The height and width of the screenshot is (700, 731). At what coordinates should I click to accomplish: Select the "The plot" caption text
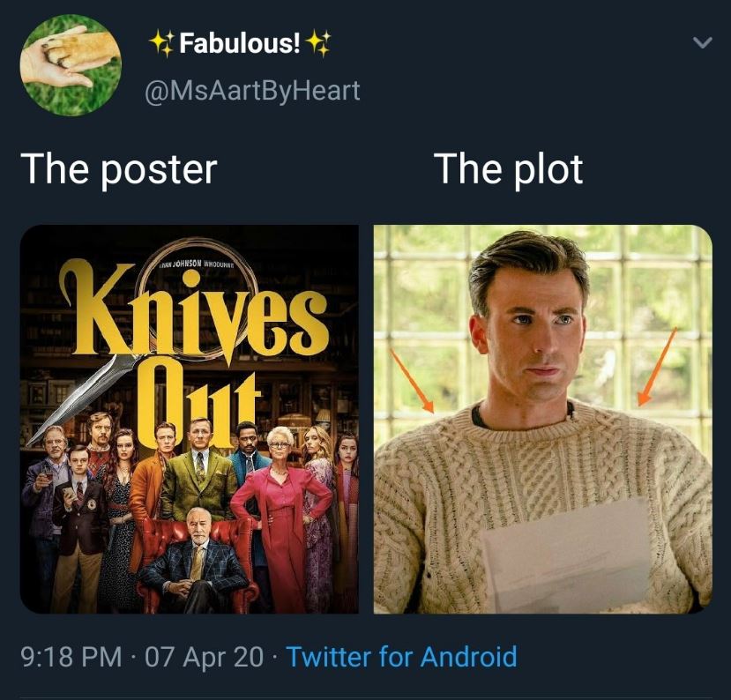[510, 169]
